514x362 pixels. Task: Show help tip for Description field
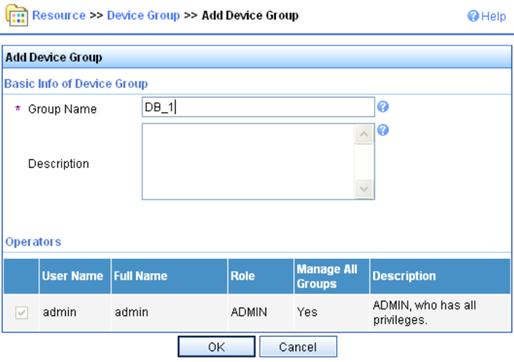click(x=383, y=130)
